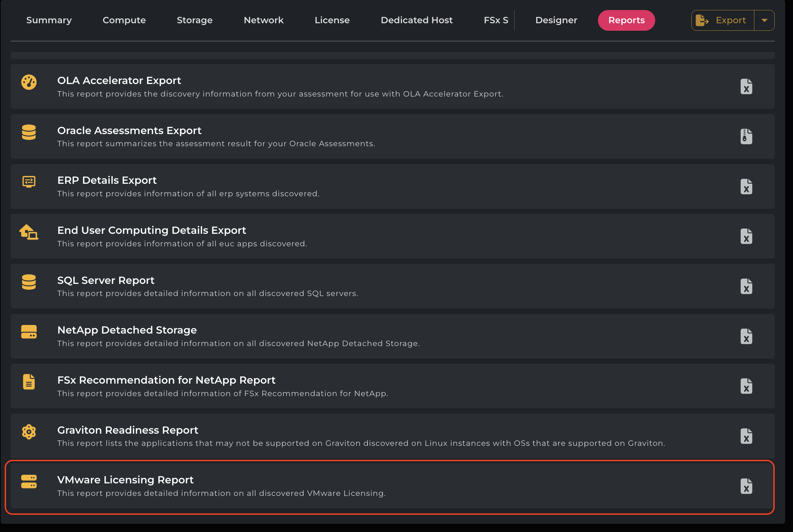Image resolution: width=793 pixels, height=532 pixels.
Task: Click the OLA Accelerator gauge icon
Action: tap(29, 82)
